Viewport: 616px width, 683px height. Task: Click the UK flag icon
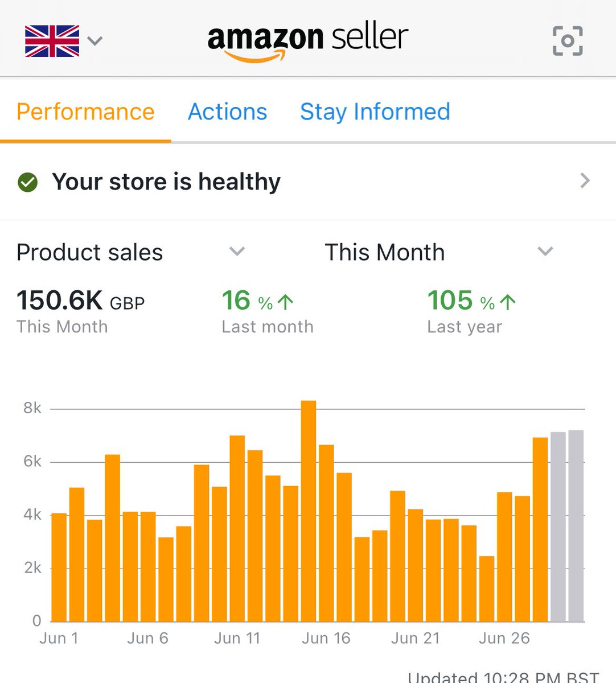pyautogui.click(x=52, y=41)
